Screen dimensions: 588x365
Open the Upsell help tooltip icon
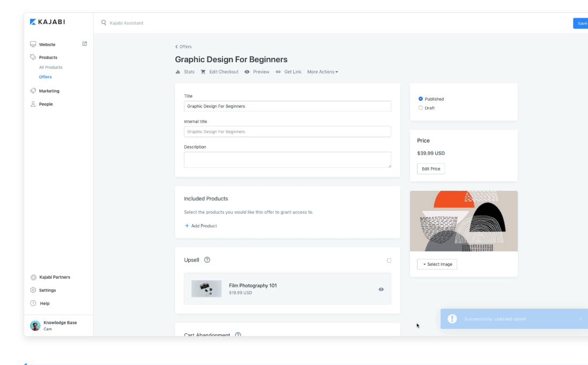207,259
